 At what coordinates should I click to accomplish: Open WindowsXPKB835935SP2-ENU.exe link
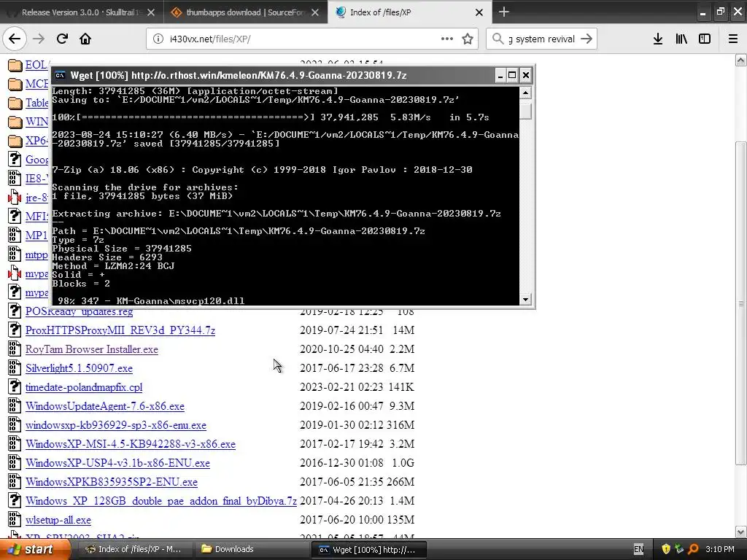(x=112, y=483)
